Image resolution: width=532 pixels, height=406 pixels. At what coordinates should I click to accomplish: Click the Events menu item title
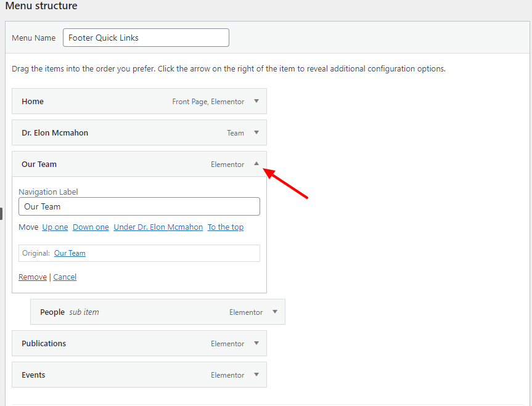tap(33, 375)
